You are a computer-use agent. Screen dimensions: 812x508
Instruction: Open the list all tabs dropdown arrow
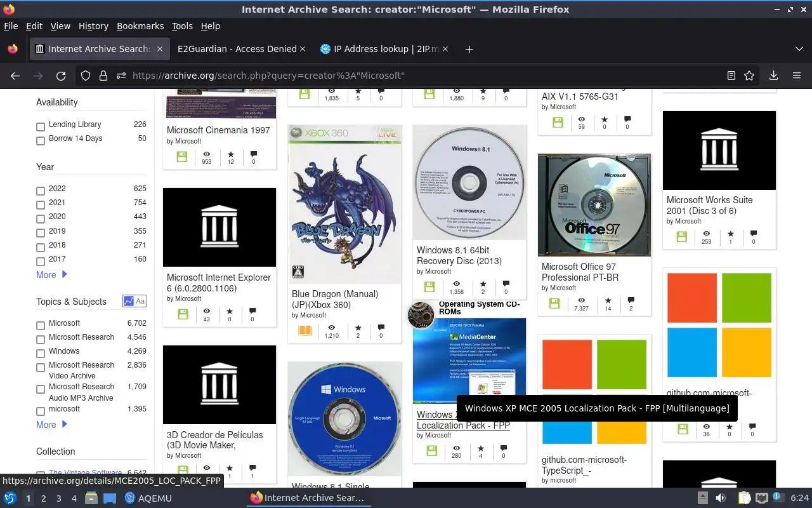(x=799, y=49)
